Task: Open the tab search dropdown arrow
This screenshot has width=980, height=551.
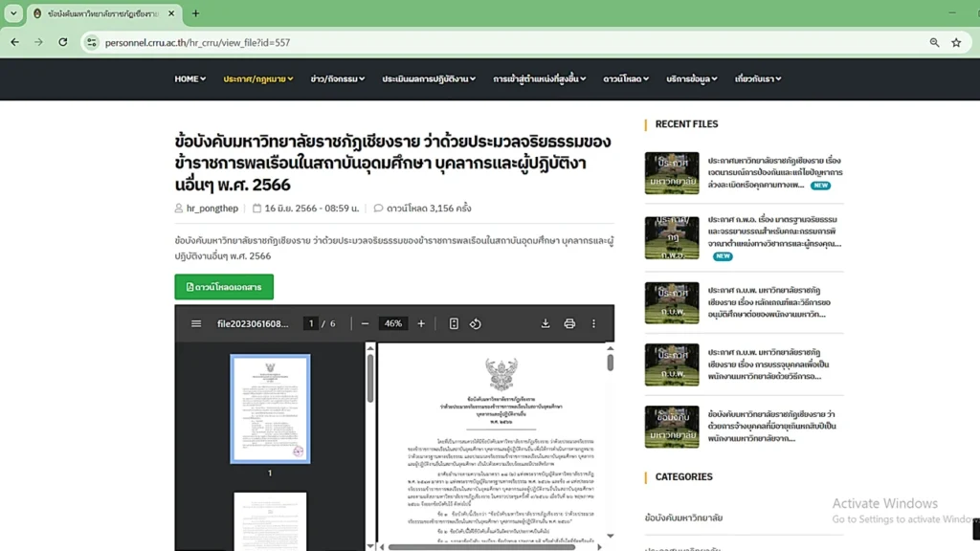Action: point(13,13)
